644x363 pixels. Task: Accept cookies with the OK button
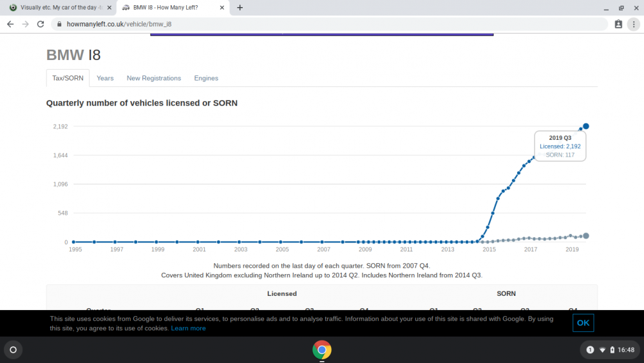coord(583,323)
